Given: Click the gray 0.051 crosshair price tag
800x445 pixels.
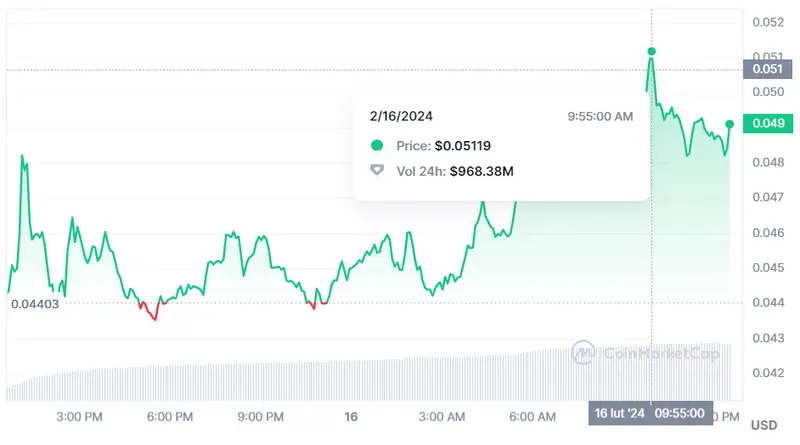Looking at the screenshot, I should pos(767,70).
